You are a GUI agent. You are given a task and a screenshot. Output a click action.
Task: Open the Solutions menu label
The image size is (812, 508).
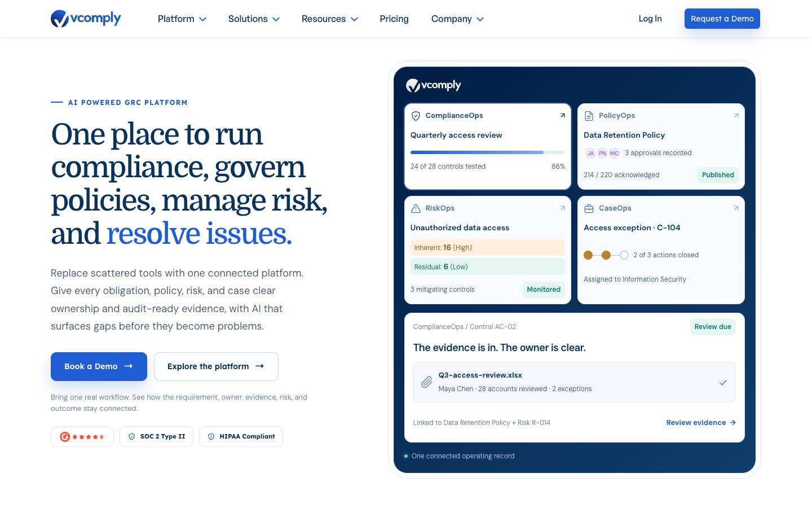248,19
